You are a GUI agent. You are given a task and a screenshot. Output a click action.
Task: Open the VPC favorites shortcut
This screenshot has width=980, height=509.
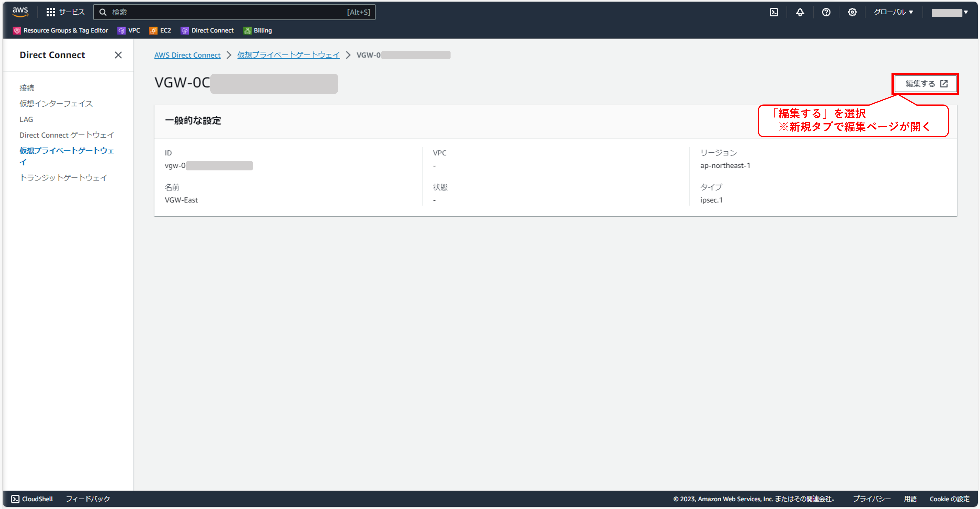coord(129,30)
